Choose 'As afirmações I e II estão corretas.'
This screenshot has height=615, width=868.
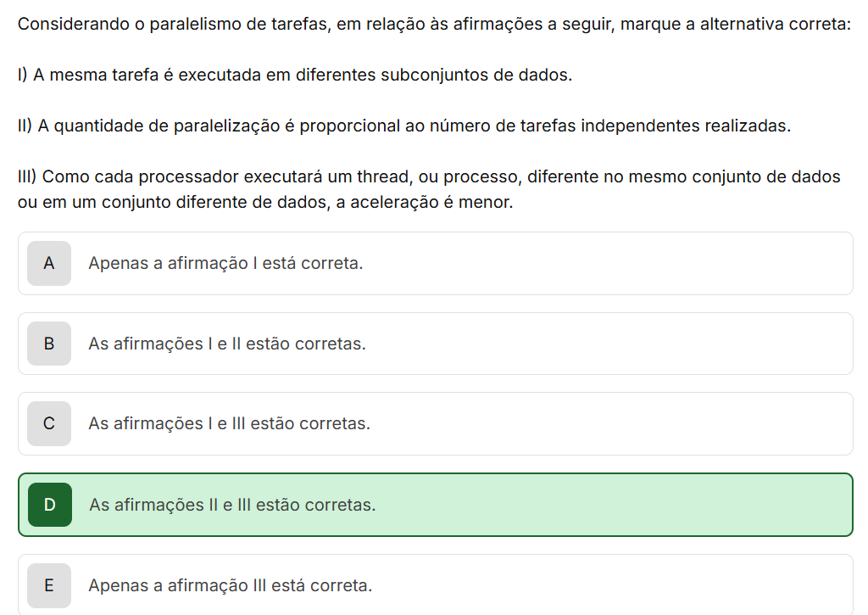(227, 344)
